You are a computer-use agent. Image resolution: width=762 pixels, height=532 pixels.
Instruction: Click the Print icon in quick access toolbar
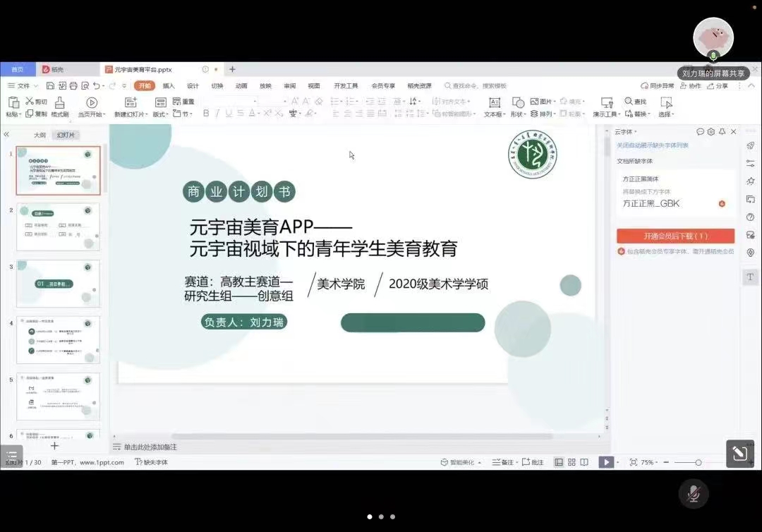(73, 86)
